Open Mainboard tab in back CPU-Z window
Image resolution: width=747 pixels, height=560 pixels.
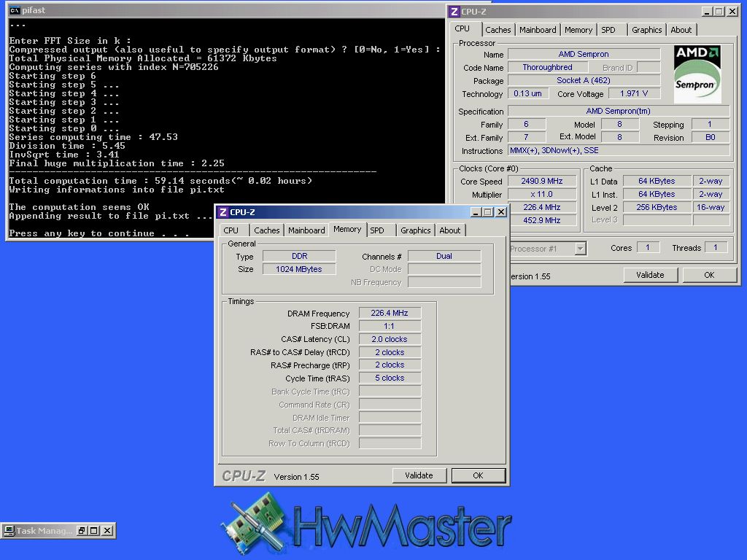point(538,30)
